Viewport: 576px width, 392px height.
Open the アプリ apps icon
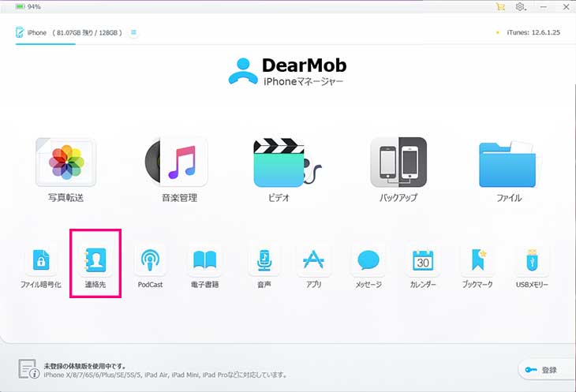314,260
